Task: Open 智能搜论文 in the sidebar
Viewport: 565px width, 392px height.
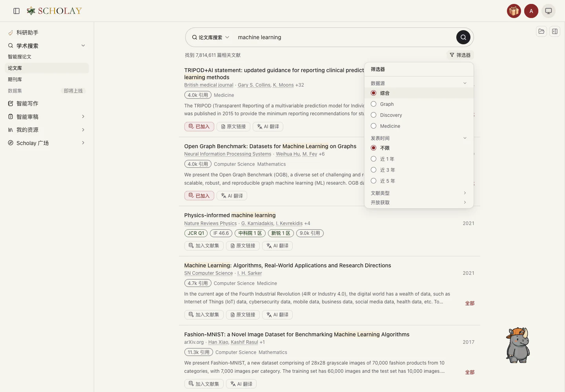Action: pos(47,57)
